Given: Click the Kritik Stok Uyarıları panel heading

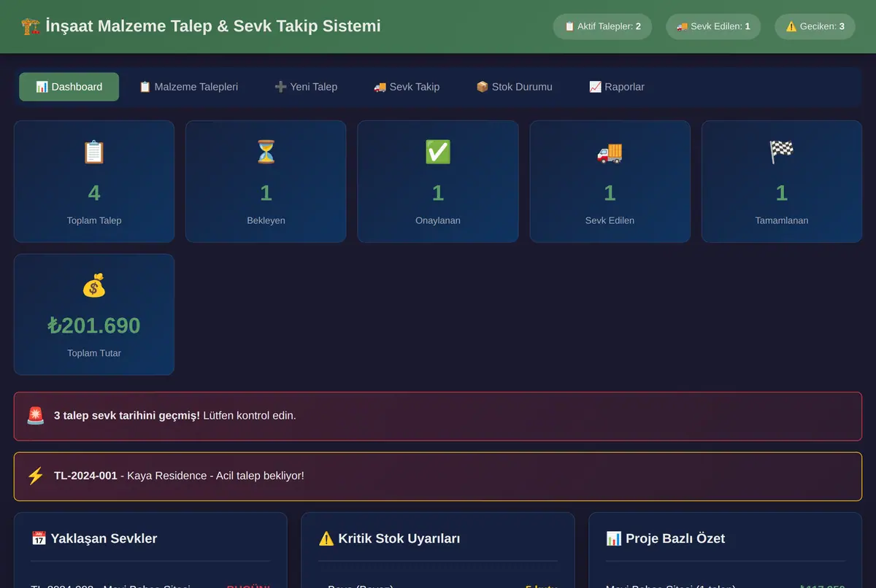Looking at the screenshot, I should pyautogui.click(x=399, y=538).
